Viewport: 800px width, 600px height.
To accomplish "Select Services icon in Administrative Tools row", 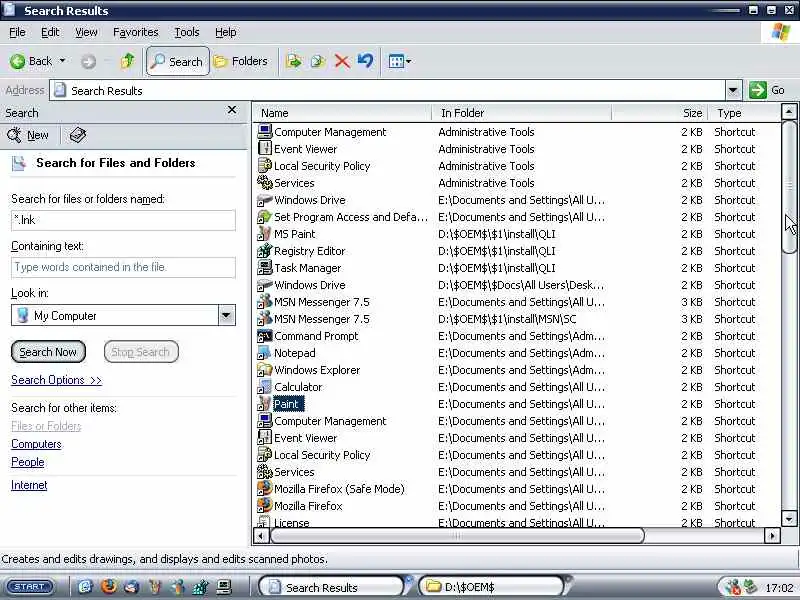I will pyautogui.click(x=264, y=183).
